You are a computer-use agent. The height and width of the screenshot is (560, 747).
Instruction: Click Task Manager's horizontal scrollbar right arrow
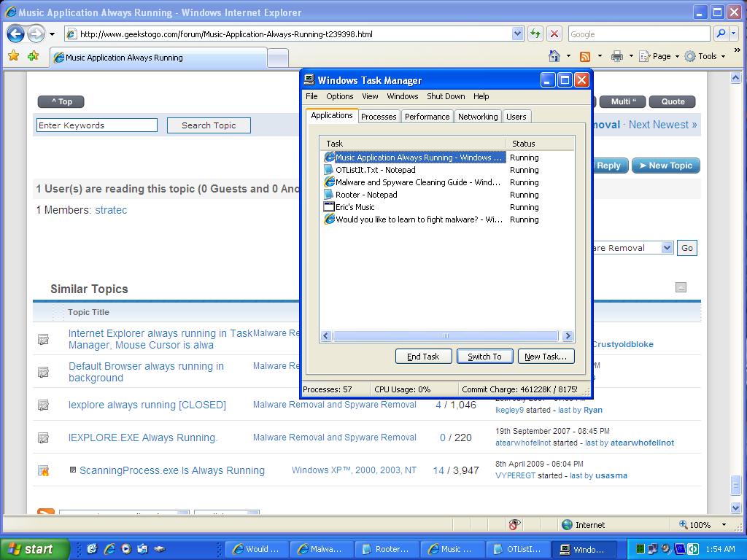click(x=568, y=335)
